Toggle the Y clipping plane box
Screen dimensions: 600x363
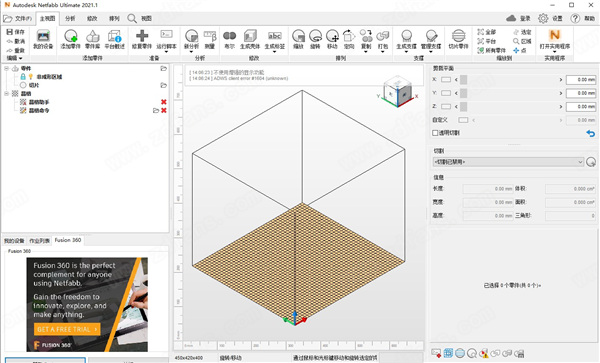pyautogui.click(x=446, y=93)
